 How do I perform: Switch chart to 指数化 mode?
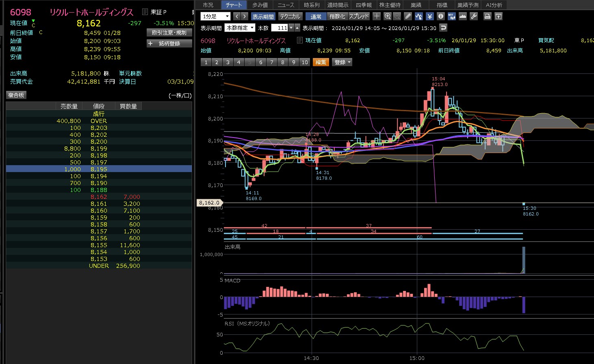pos(337,17)
